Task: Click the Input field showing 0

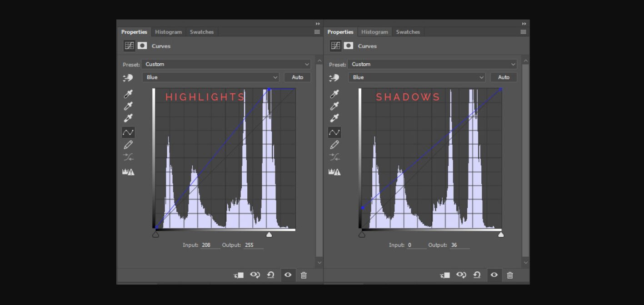Action: click(417, 245)
